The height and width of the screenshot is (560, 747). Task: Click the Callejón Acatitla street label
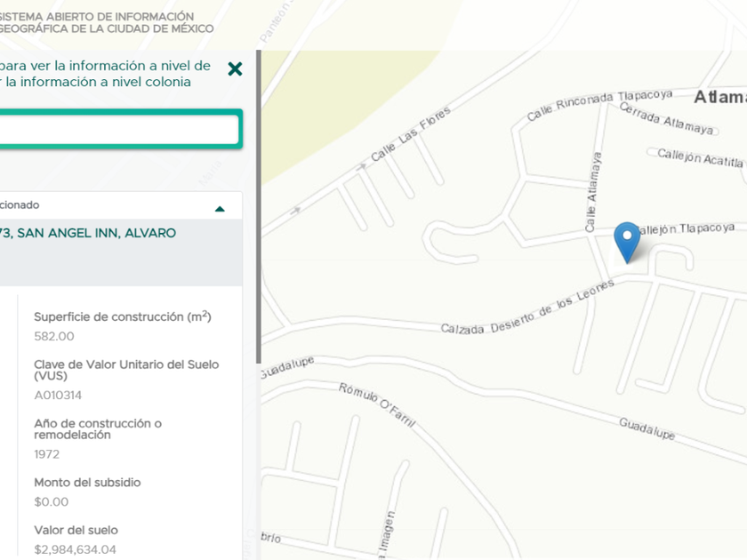(x=700, y=157)
